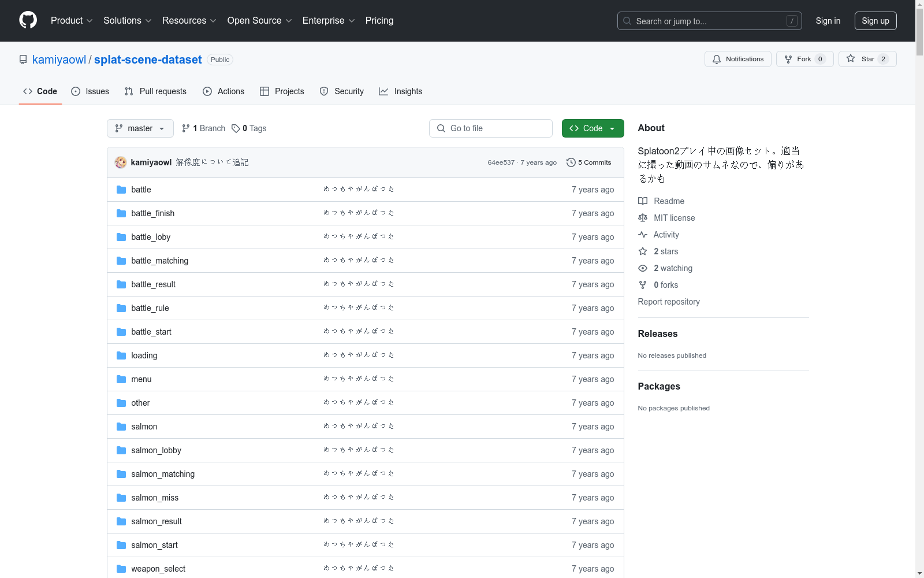Viewport: 924px width, 578px height.
Task: Fork the repository with Fork button
Action: [805, 59]
